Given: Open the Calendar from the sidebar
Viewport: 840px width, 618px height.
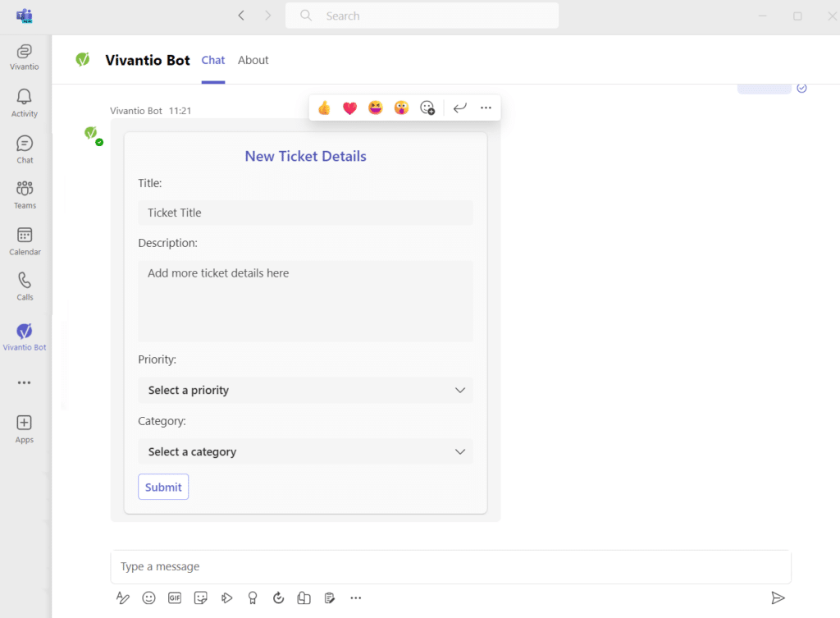Looking at the screenshot, I should point(25,240).
